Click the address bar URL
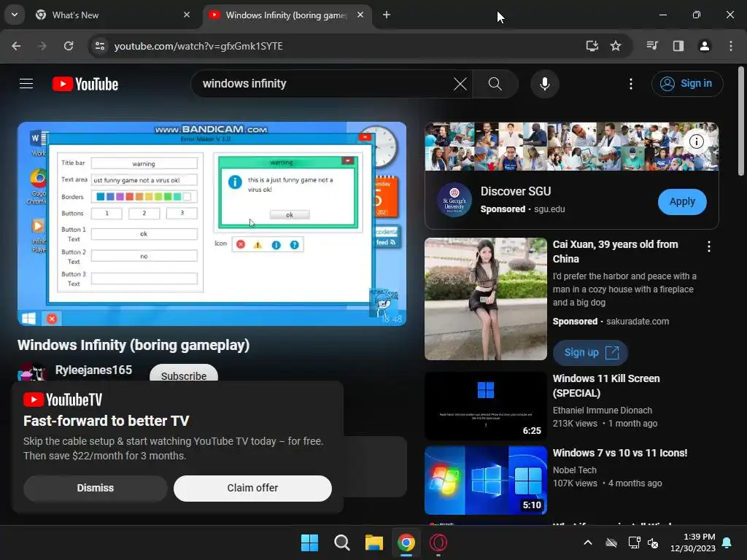Image resolution: width=747 pixels, height=560 pixels. pyautogui.click(x=198, y=46)
